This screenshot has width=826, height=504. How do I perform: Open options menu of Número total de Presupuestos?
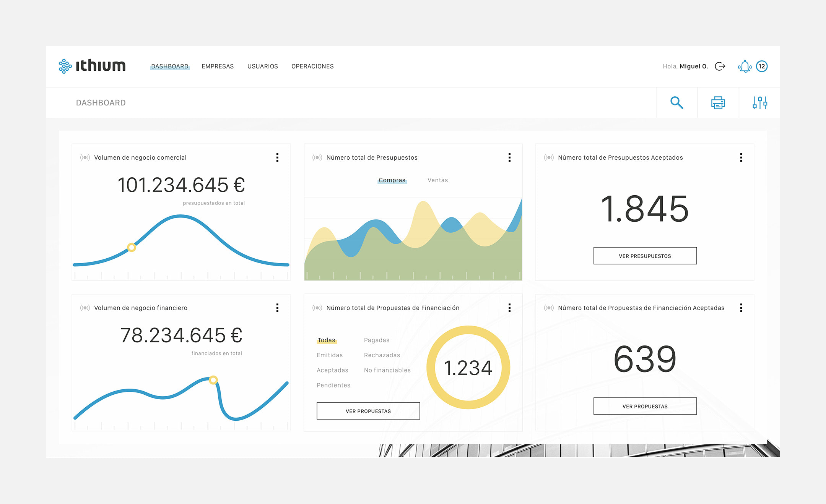tap(509, 157)
